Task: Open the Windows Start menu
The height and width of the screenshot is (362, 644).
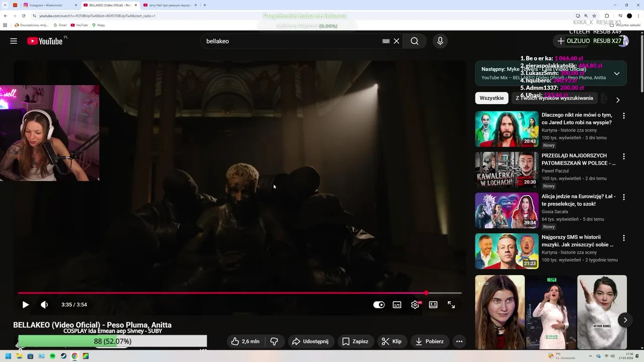Action: pos(8,356)
